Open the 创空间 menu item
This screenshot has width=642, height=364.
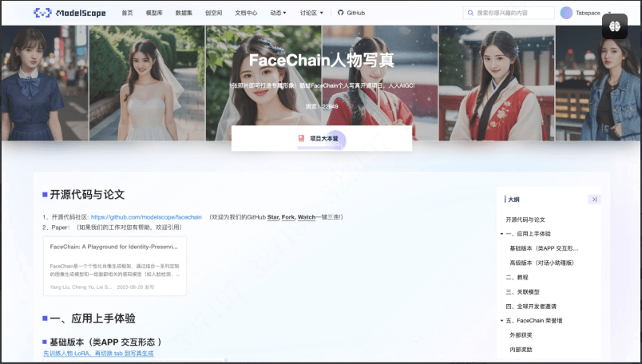point(213,13)
